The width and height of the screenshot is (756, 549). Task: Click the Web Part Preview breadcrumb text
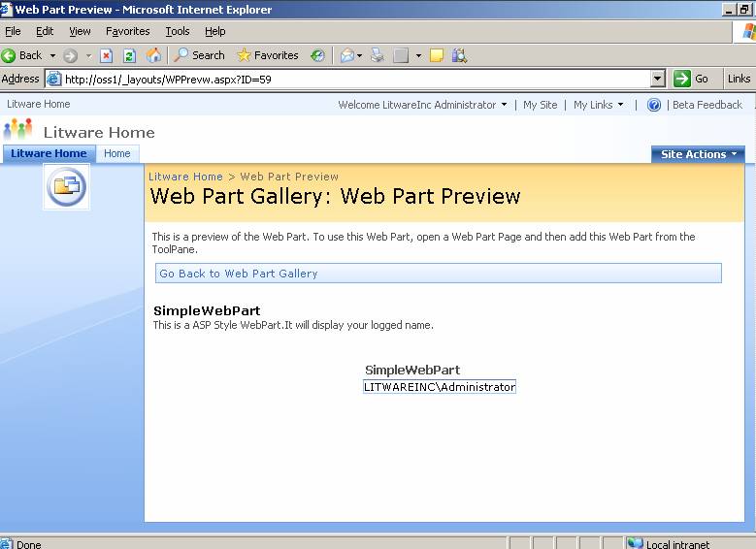click(x=289, y=177)
